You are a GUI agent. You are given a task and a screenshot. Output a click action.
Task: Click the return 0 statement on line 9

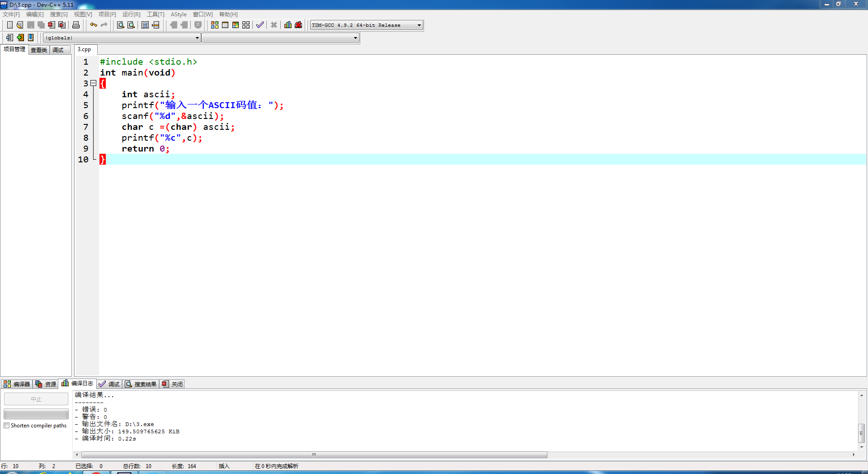pos(146,149)
